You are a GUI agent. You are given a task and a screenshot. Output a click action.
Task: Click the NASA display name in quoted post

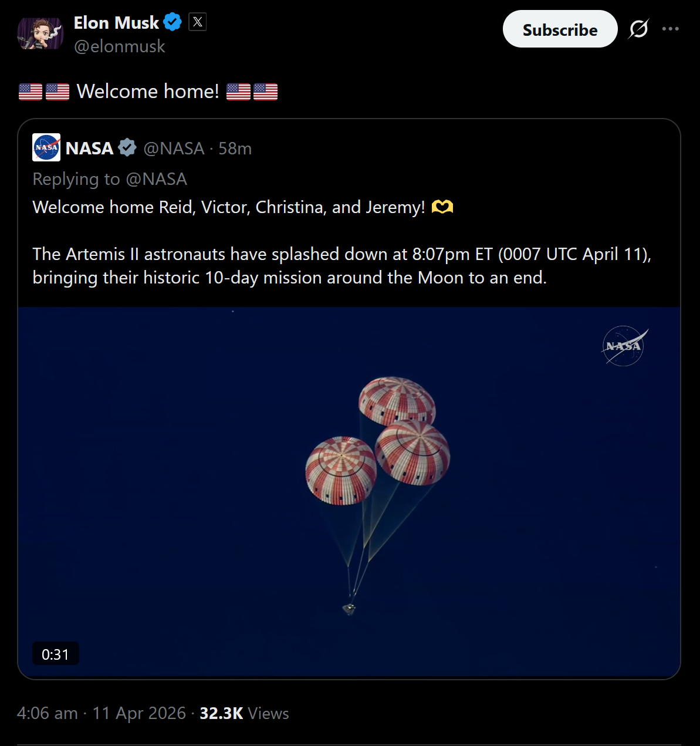(90, 148)
